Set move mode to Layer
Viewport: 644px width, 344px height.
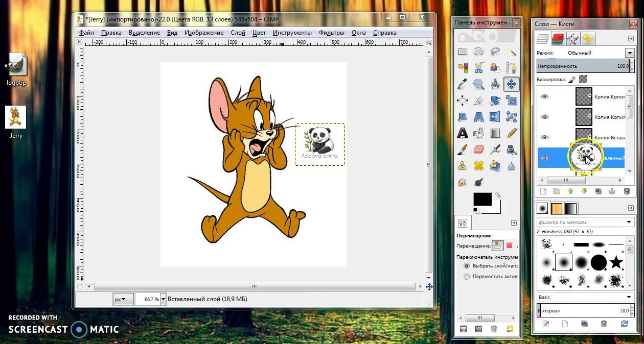click(498, 245)
